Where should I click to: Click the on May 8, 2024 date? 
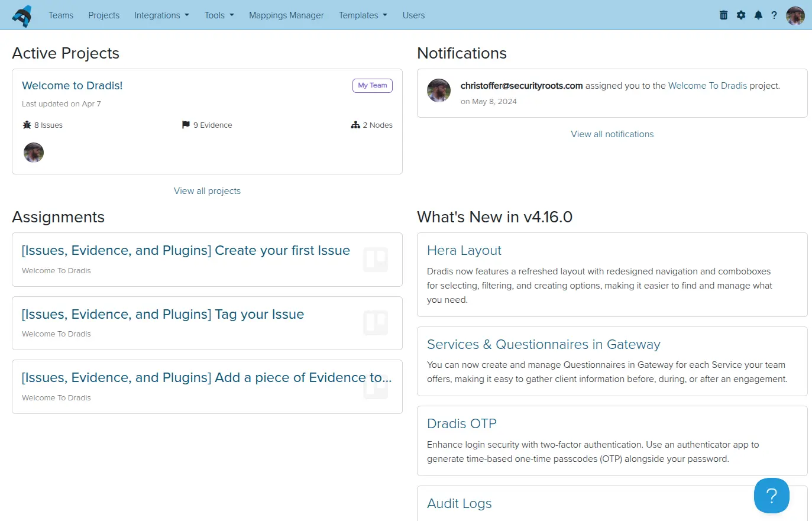point(489,102)
